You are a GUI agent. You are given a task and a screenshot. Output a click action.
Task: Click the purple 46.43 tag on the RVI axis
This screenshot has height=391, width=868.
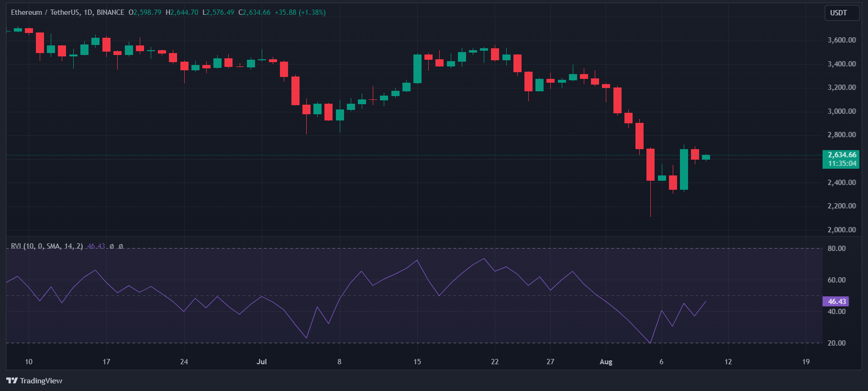click(836, 302)
